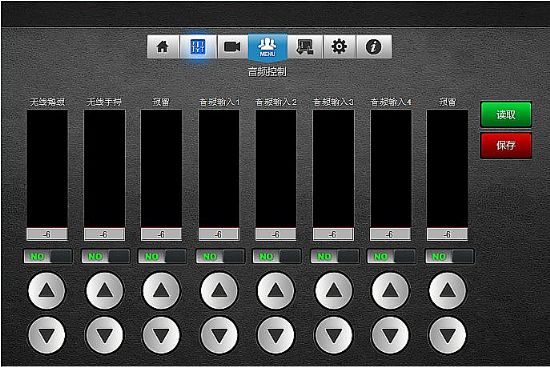This screenshot has height=367, width=550.
Task: Click the first channel's level meter bar
Action: pos(47,169)
